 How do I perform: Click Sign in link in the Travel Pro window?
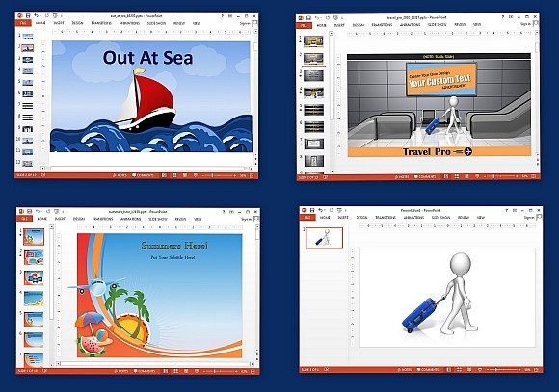[x=525, y=24]
